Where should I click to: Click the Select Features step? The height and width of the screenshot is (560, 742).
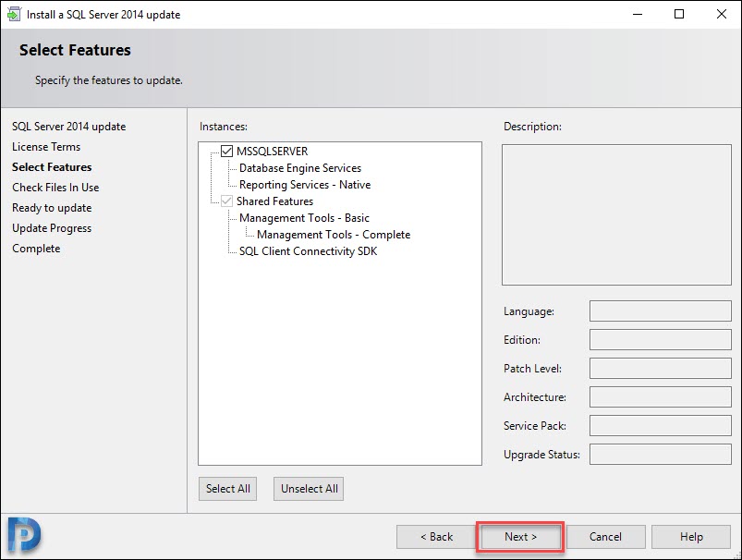tap(52, 167)
